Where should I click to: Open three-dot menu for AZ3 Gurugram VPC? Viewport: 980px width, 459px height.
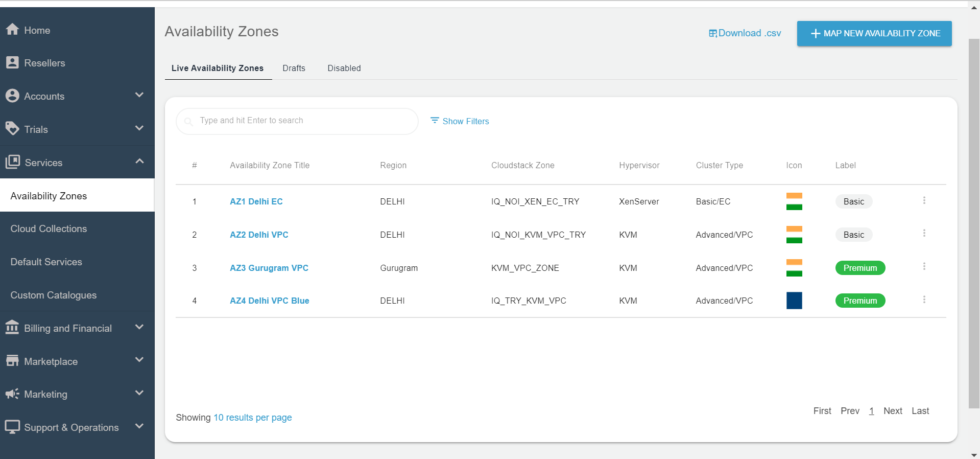[924, 267]
